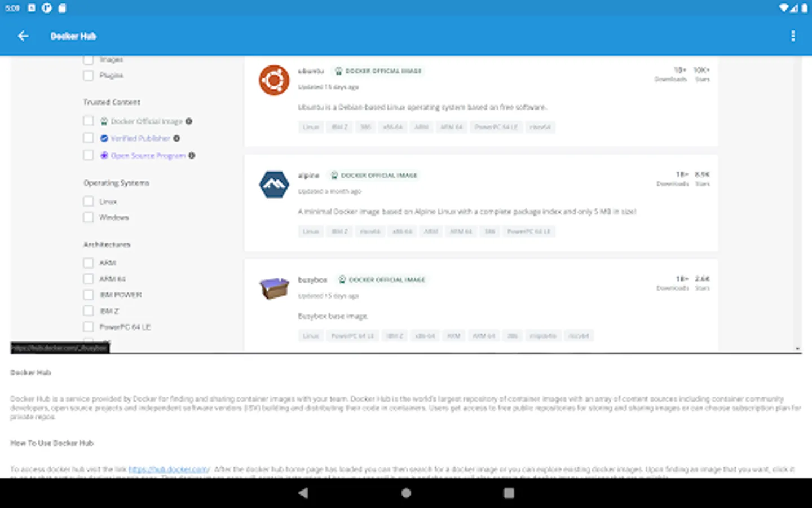Tap the back arrow in the app bar

point(23,36)
